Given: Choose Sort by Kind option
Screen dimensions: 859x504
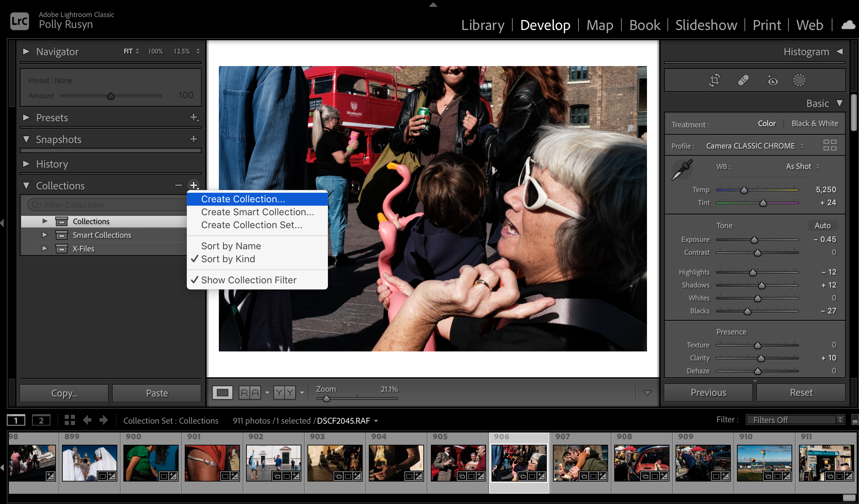Looking at the screenshot, I should pos(228,259).
